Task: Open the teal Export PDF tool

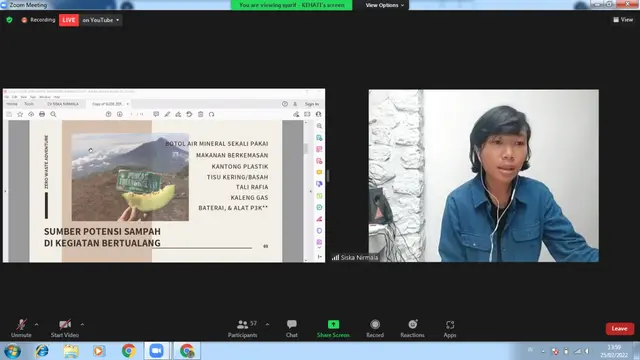Action: coord(319,138)
